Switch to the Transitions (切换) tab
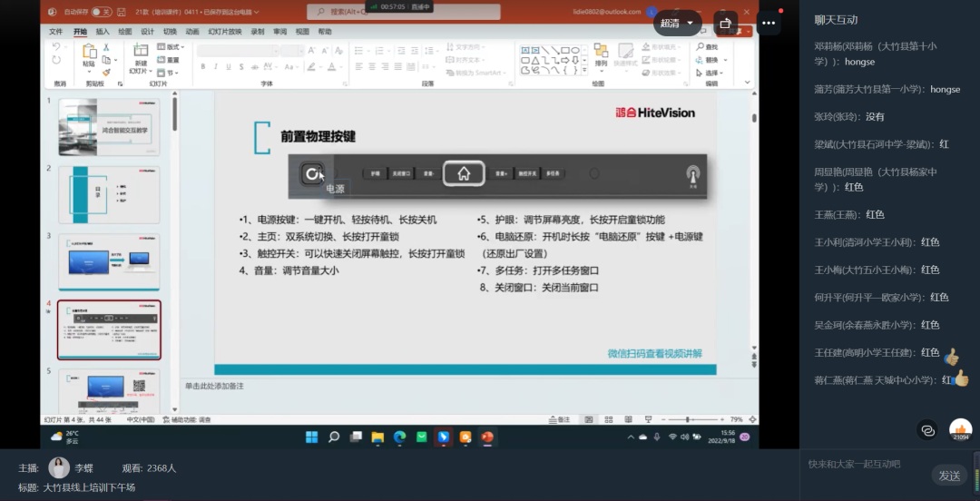The width and height of the screenshot is (980, 501). (x=170, y=32)
